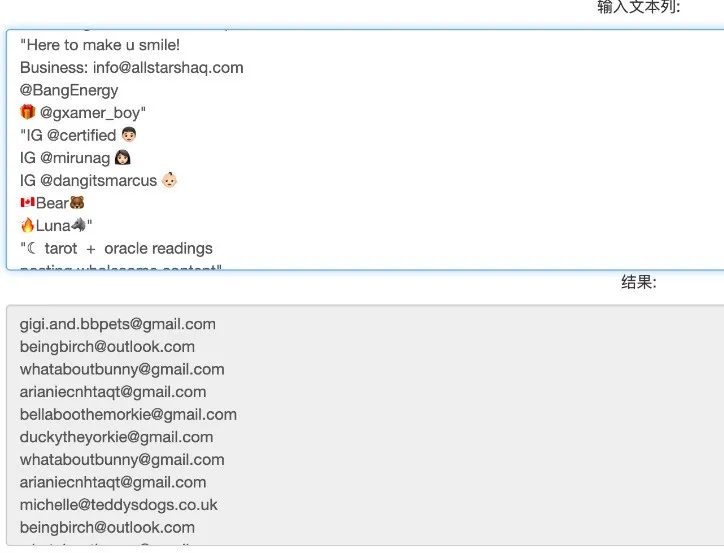724x553 pixels.
Task: Click the michelle@teddysdogs.co.uk result line
Action: point(118,505)
